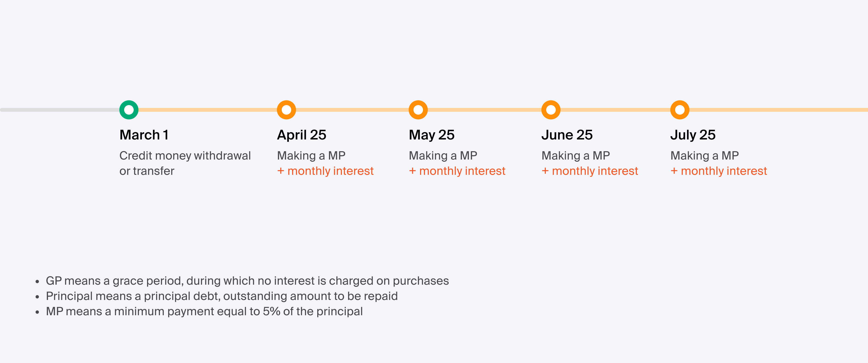Select the June 25 orange timeline marker
868x363 pixels.
click(551, 110)
